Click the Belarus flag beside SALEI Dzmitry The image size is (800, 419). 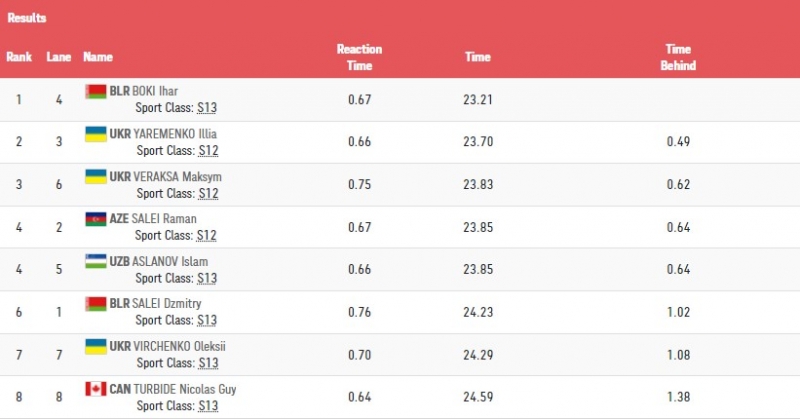click(x=95, y=303)
